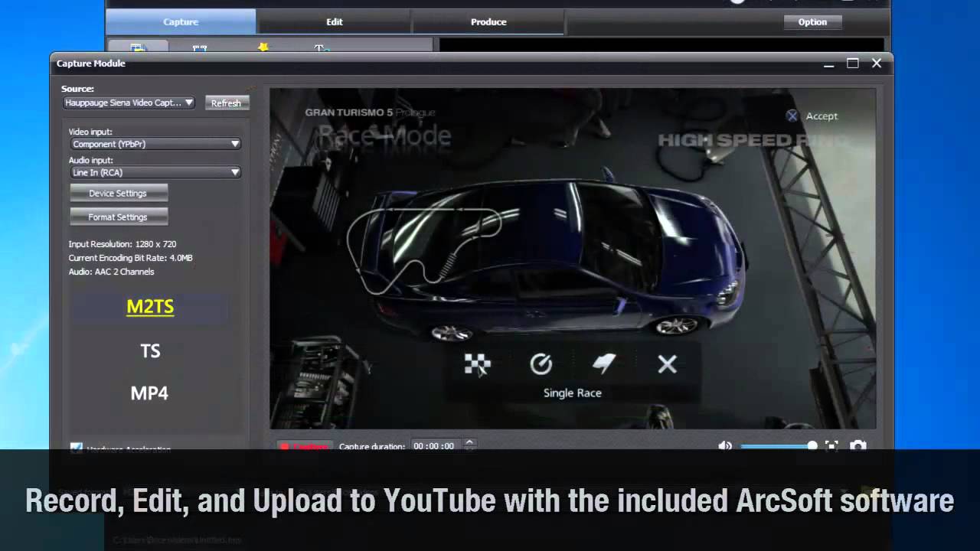This screenshot has width=980, height=551.
Task: Minimize the Capture Module window
Action: (x=828, y=64)
